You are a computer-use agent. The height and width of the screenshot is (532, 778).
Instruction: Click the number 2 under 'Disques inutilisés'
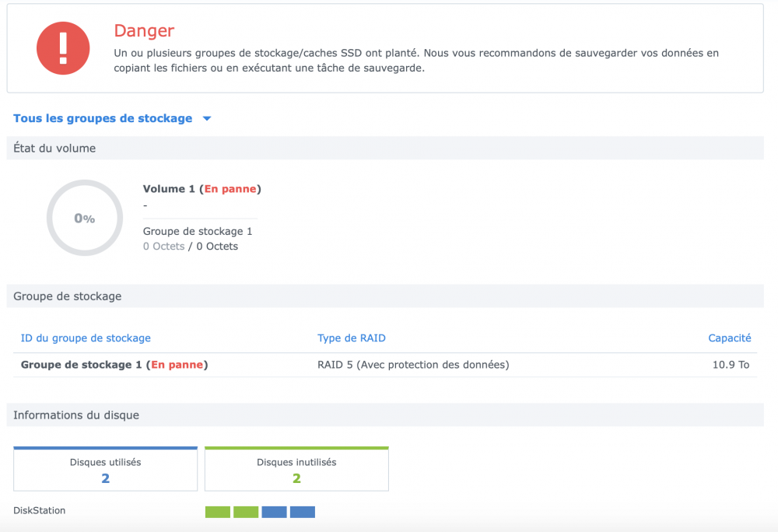pyautogui.click(x=296, y=478)
